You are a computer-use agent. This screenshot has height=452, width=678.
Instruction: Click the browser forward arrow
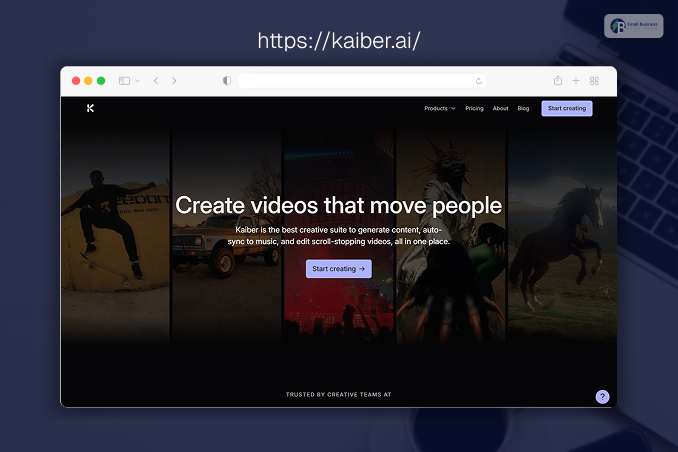click(x=174, y=81)
